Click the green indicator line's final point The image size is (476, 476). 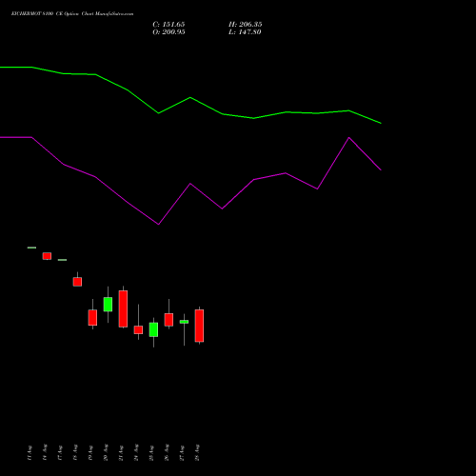click(x=381, y=123)
